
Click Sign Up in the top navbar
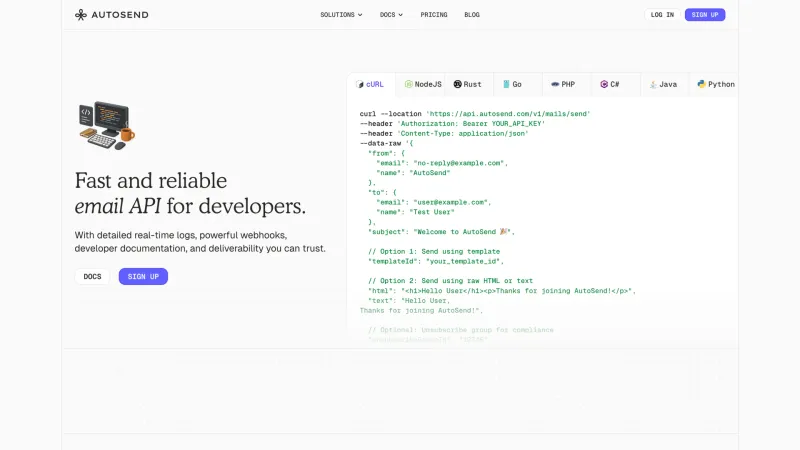coord(705,15)
